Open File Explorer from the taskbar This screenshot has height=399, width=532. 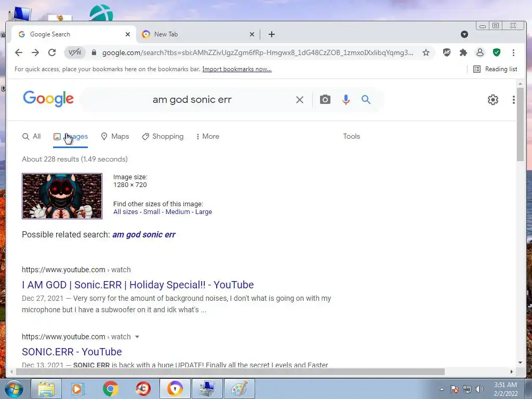pyautogui.click(x=46, y=389)
